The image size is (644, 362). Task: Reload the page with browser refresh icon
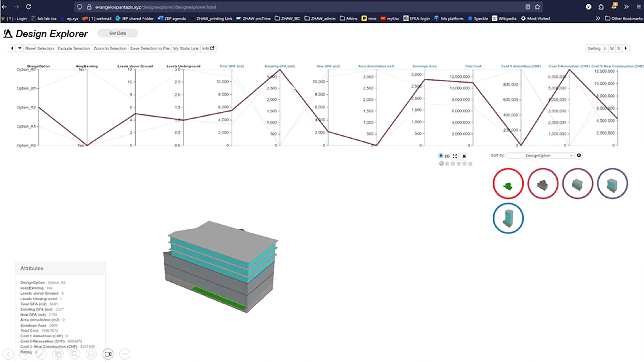(29, 7)
